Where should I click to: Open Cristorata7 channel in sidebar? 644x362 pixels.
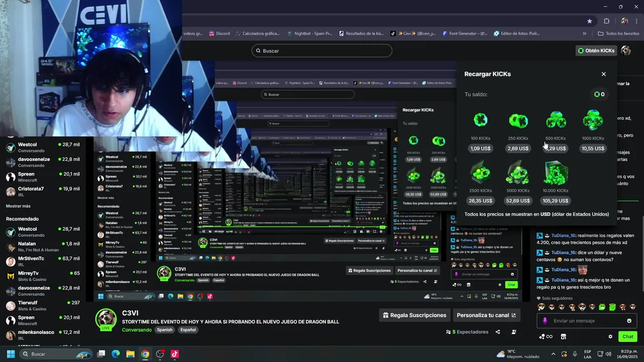point(43,192)
